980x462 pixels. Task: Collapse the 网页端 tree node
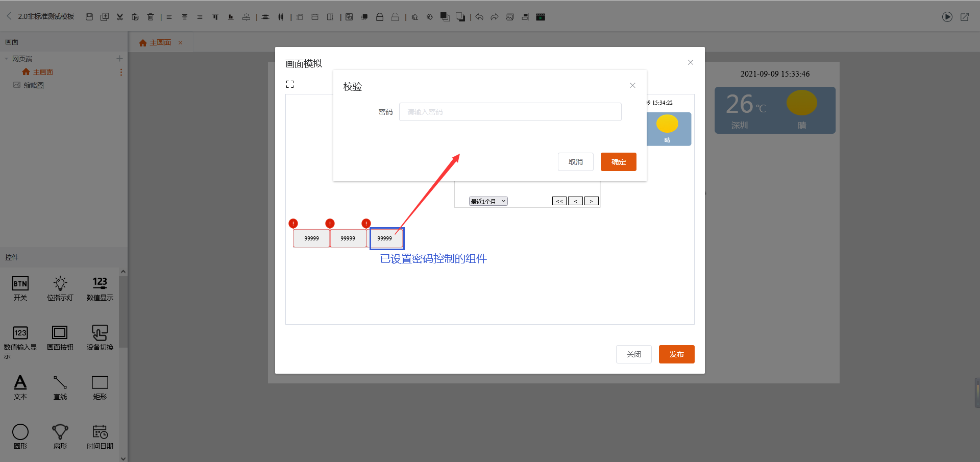click(x=6, y=59)
